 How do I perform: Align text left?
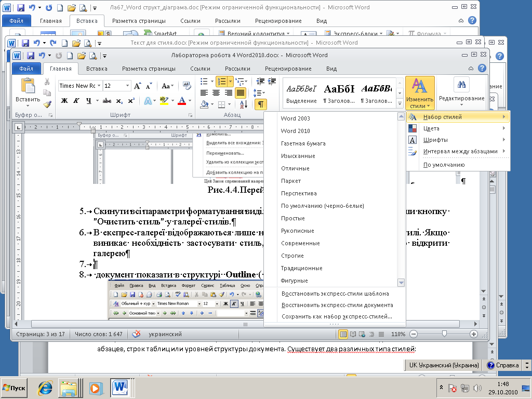tap(204, 92)
